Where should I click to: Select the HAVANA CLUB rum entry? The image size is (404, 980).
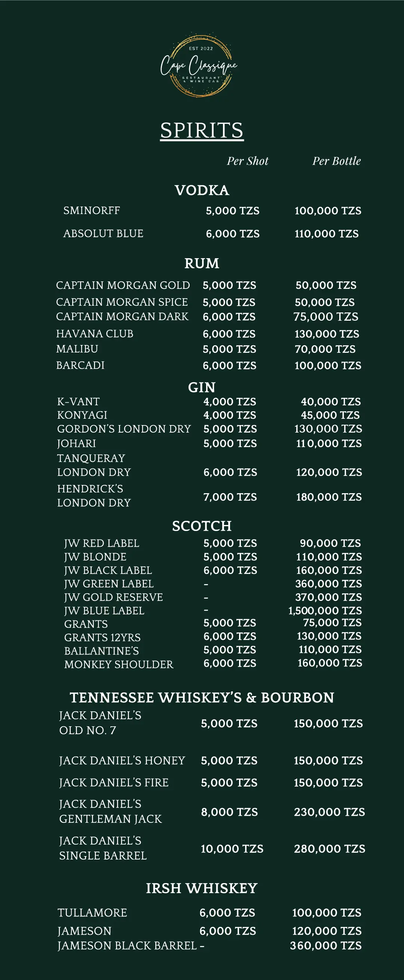(x=95, y=334)
